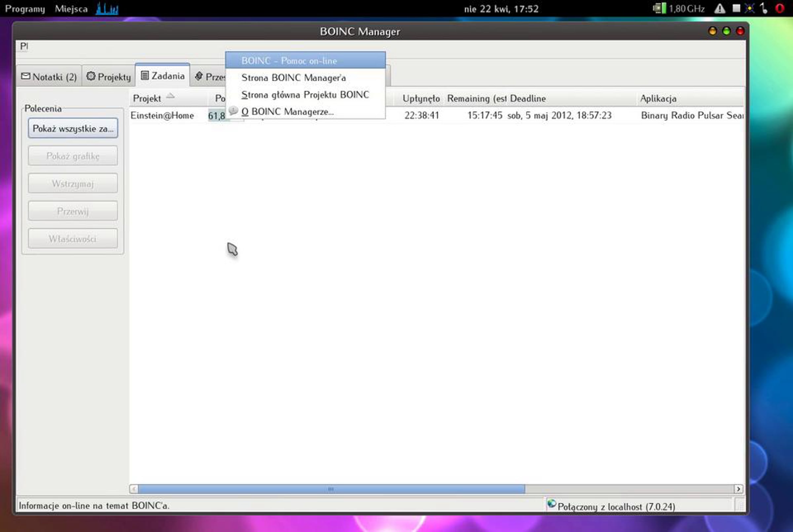Select Strona BOINC Manager'a menu entry
The height and width of the screenshot is (532, 793).
(x=305, y=78)
